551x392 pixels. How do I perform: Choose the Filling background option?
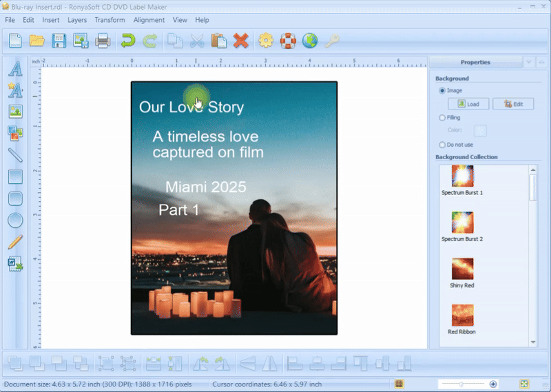click(442, 118)
